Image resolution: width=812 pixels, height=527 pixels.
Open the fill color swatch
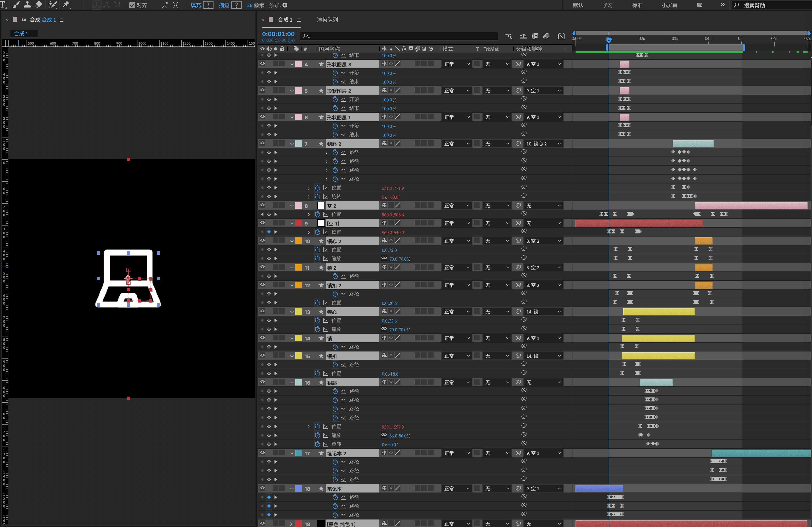pos(208,5)
